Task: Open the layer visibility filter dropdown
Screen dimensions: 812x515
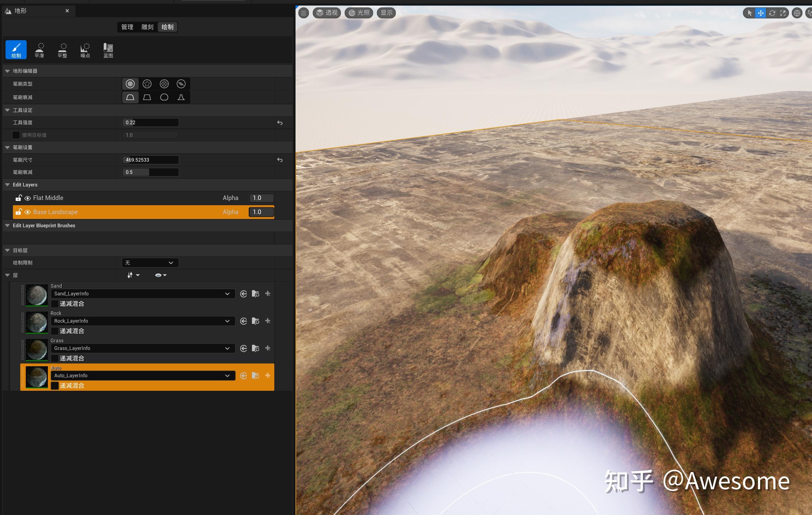Action: [x=160, y=275]
